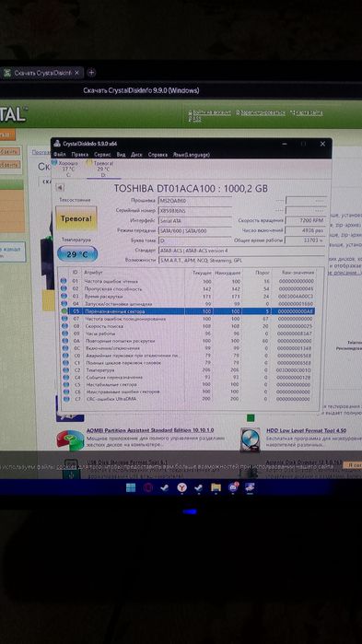Click the TOSHIBA DT01ACA100 disk title

191,188
